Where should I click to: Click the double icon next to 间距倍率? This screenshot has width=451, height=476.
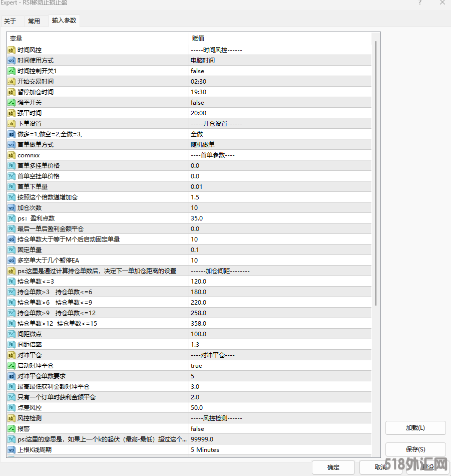click(12, 345)
